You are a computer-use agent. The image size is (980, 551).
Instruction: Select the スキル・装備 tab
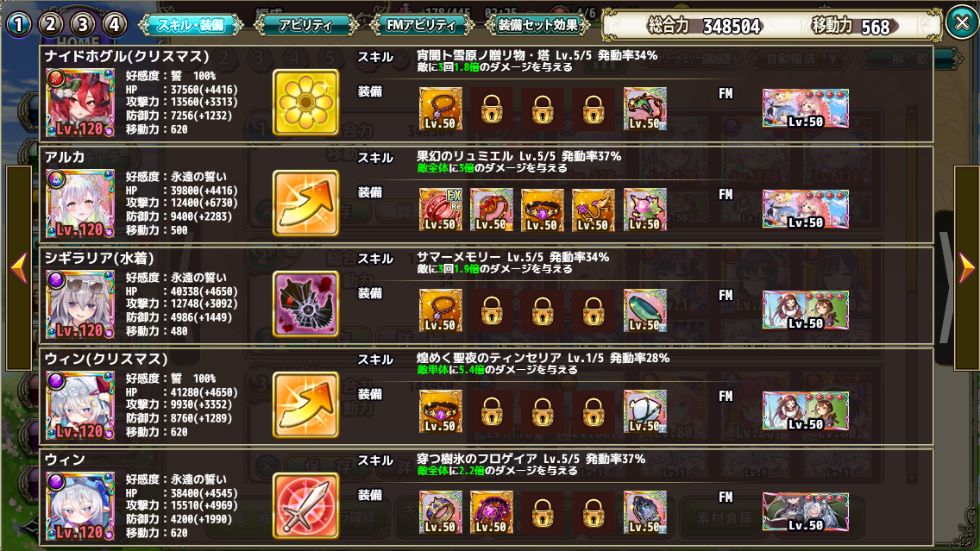click(x=191, y=25)
